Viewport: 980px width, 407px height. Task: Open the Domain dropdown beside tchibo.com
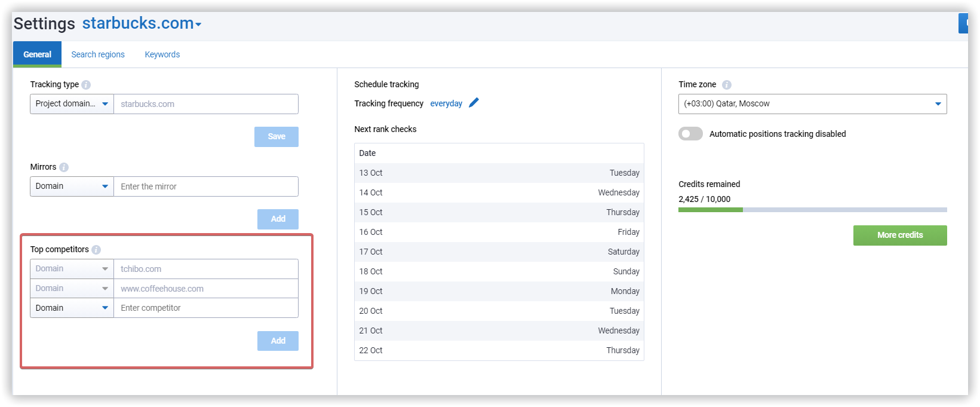72,269
